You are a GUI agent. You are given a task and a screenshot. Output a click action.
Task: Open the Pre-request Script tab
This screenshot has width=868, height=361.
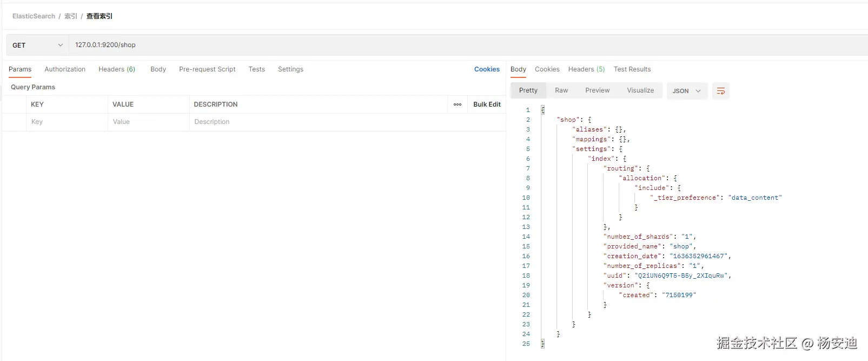tap(207, 69)
